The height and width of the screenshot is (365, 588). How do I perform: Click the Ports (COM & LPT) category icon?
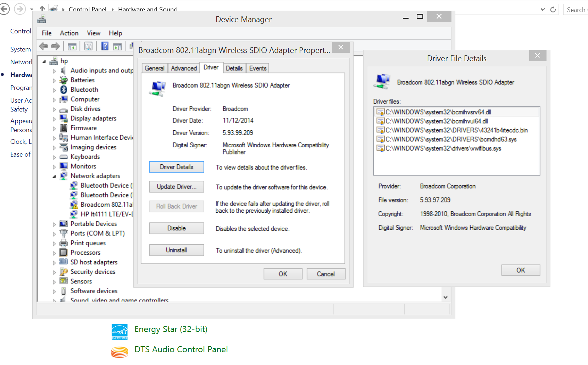tap(63, 233)
